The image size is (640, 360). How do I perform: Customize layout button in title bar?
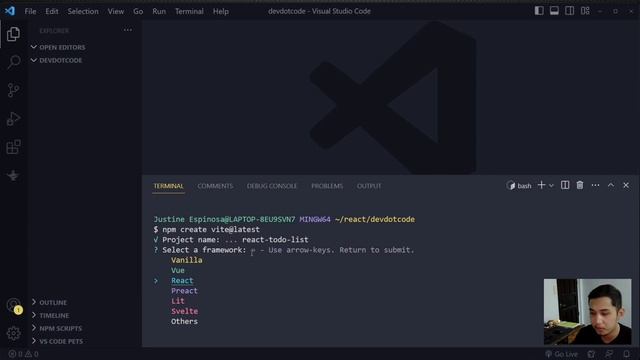pos(585,11)
